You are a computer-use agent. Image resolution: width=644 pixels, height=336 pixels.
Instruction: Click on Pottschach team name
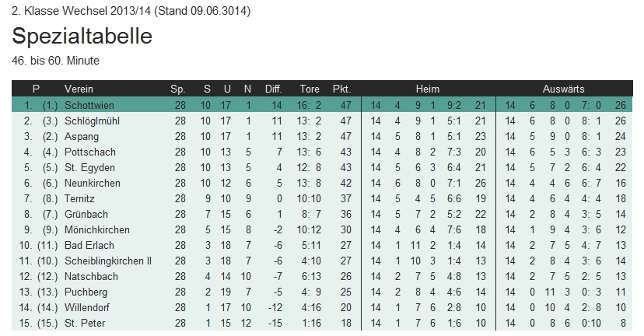pos(88,152)
